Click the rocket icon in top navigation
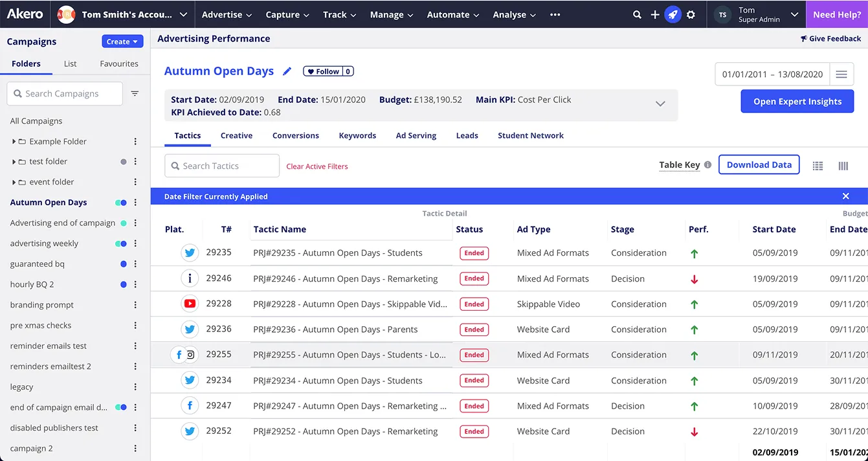The image size is (868, 461). coord(673,14)
